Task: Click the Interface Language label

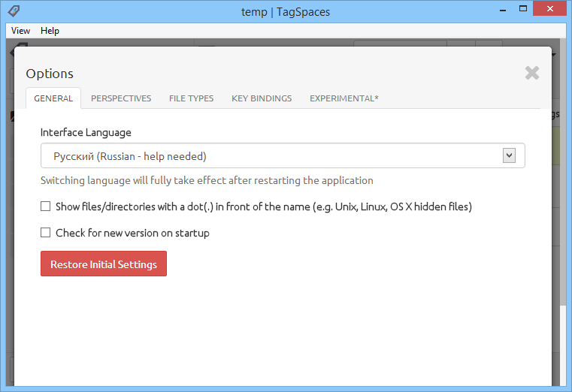Action: (86, 132)
